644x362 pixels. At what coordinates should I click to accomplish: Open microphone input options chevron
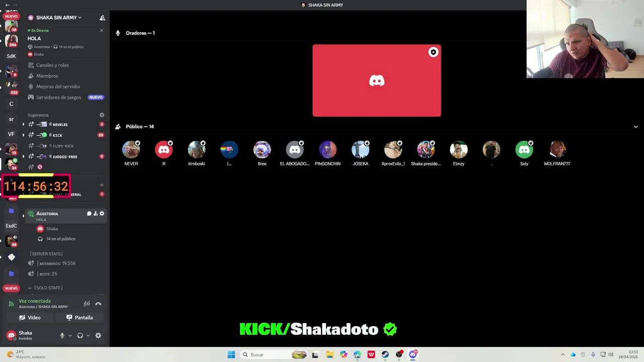[x=70, y=335]
